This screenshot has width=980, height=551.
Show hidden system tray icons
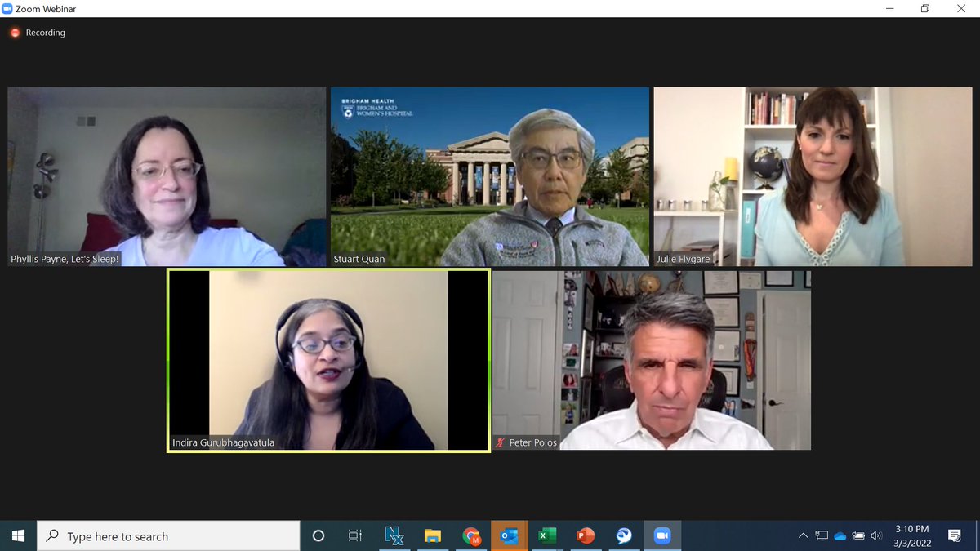click(x=804, y=536)
